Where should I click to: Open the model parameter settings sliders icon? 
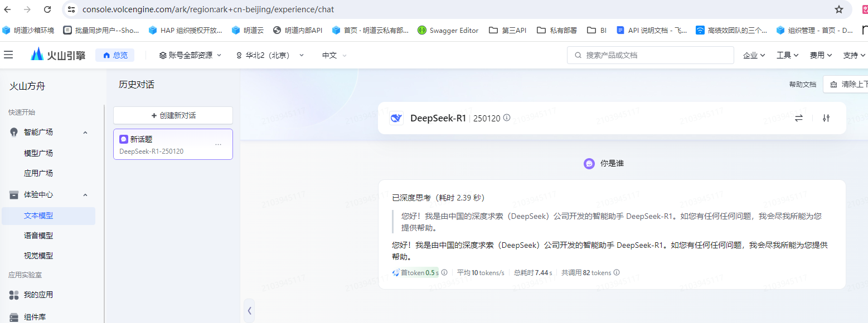826,118
